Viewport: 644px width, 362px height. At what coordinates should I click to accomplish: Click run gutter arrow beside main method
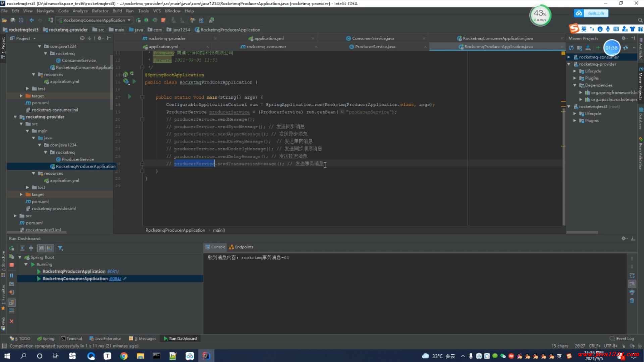(x=130, y=97)
